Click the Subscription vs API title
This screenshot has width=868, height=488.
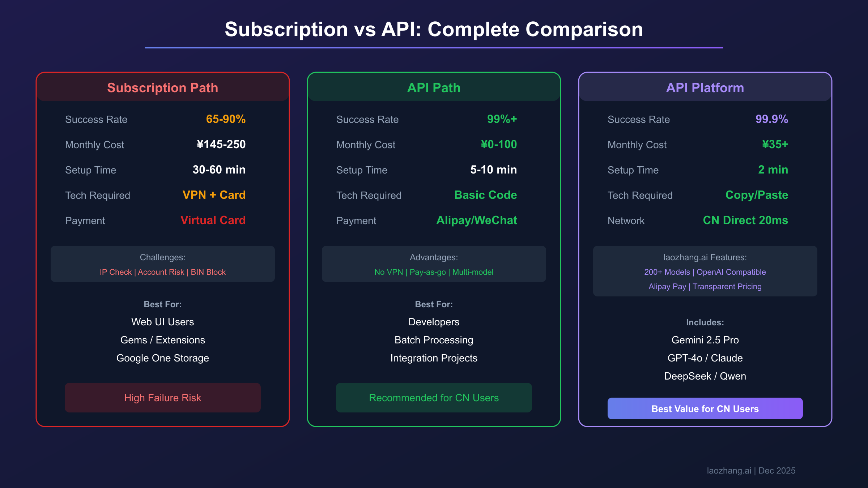point(434,29)
